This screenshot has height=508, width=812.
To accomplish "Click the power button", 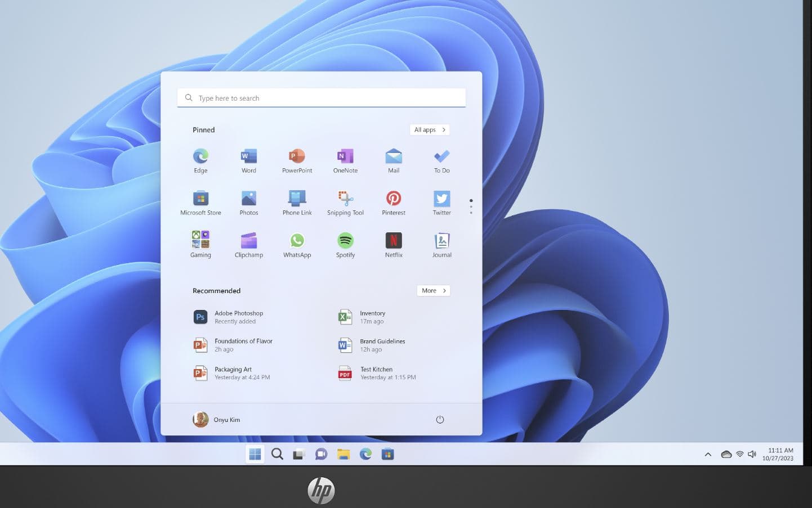I will click(x=440, y=419).
